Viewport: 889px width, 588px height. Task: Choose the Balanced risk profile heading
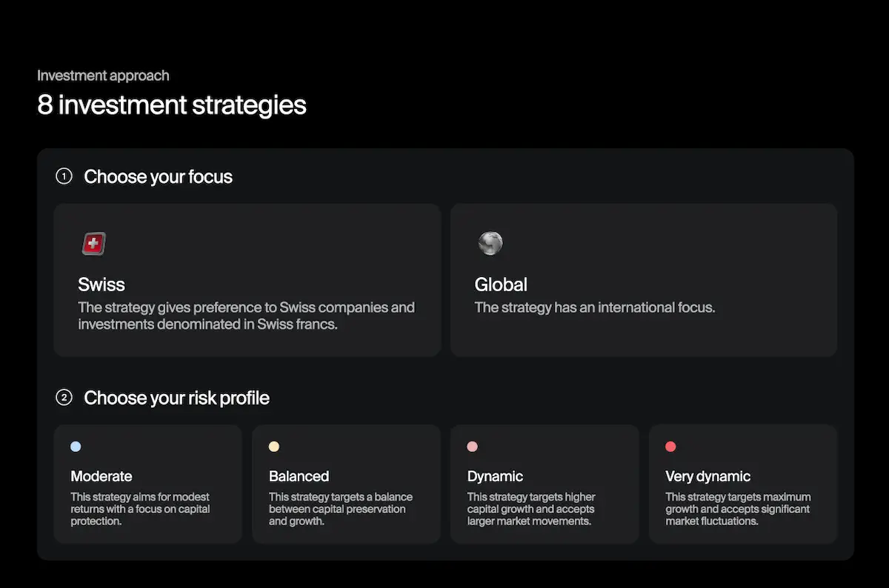[299, 476]
